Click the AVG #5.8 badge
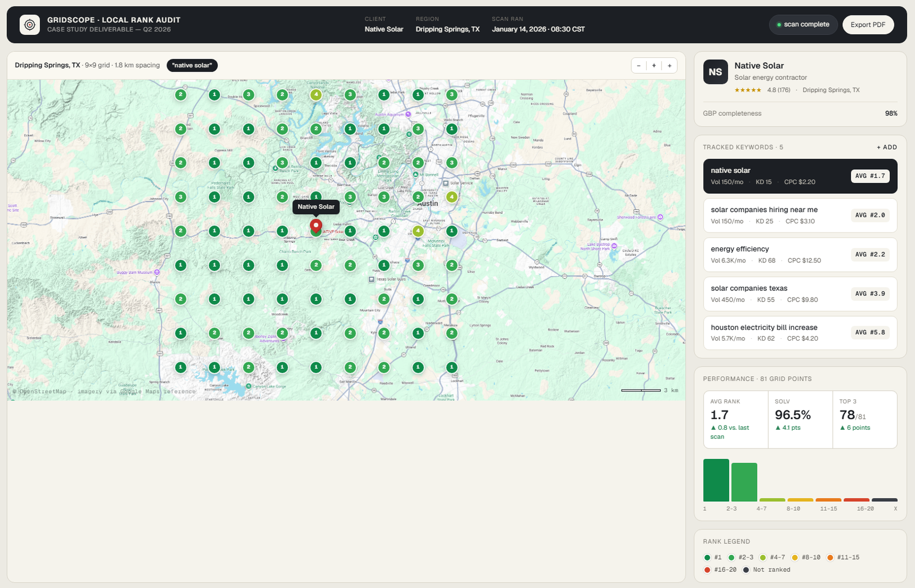915x588 pixels. click(870, 333)
